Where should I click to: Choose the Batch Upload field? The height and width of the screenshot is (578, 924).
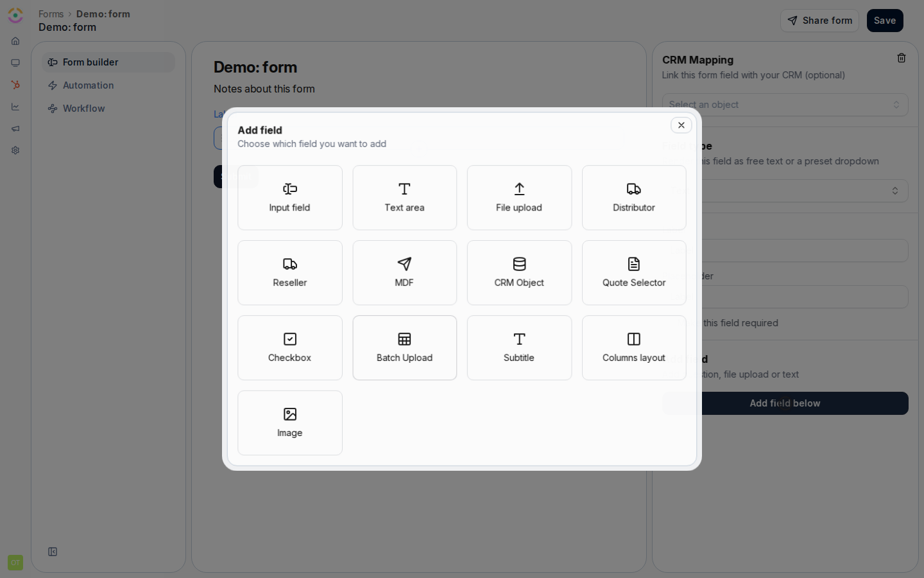pyautogui.click(x=405, y=348)
